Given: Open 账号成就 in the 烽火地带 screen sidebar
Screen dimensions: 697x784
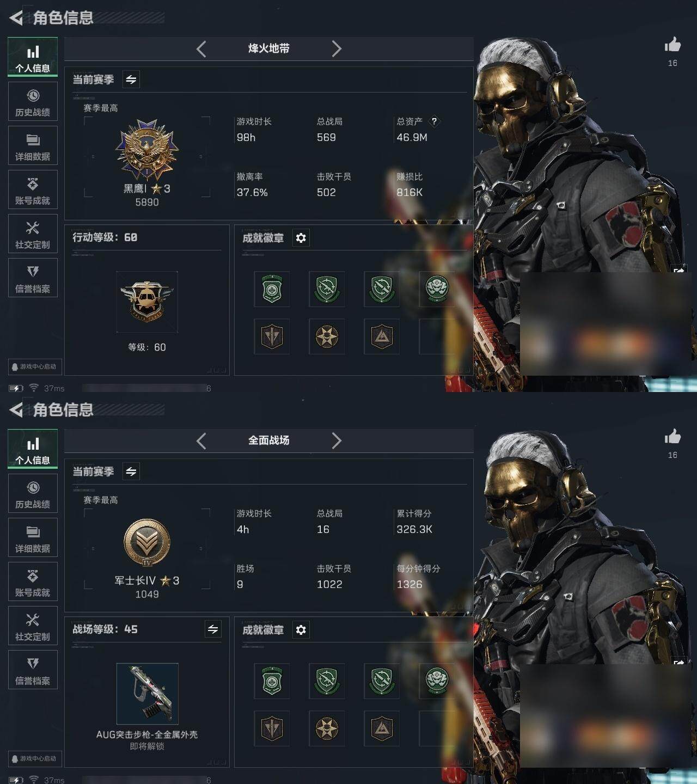Looking at the screenshot, I should click(33, 190).
